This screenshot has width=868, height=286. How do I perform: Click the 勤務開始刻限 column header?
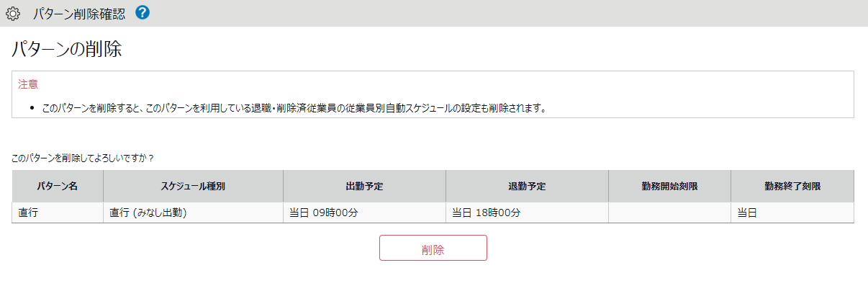[x=670, y=186]
